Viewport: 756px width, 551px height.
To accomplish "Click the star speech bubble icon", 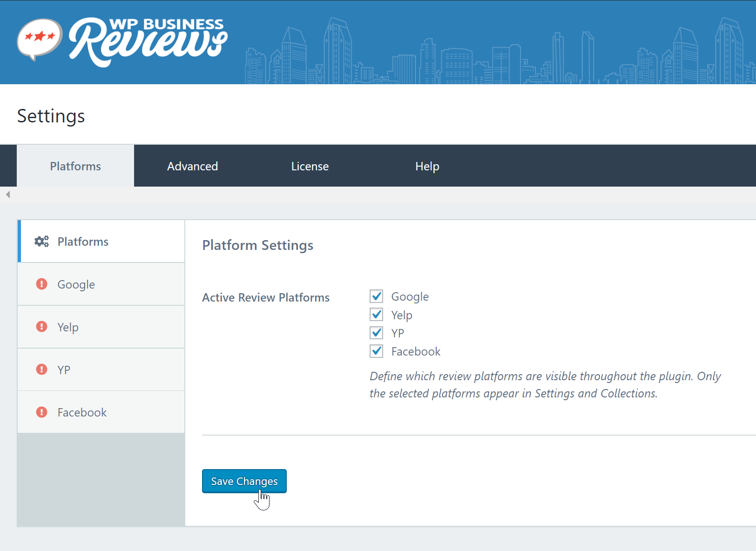I will (40, 39).
